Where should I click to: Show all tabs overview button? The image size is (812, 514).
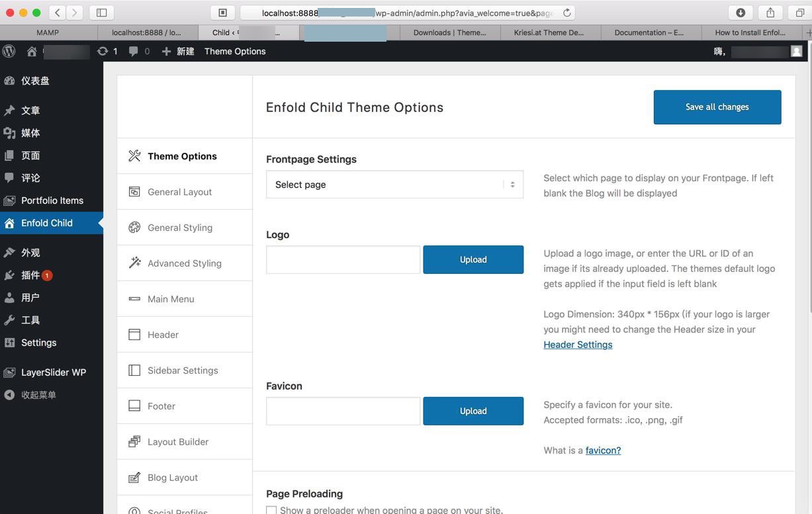pyautogui.click(x=800, y=13)
